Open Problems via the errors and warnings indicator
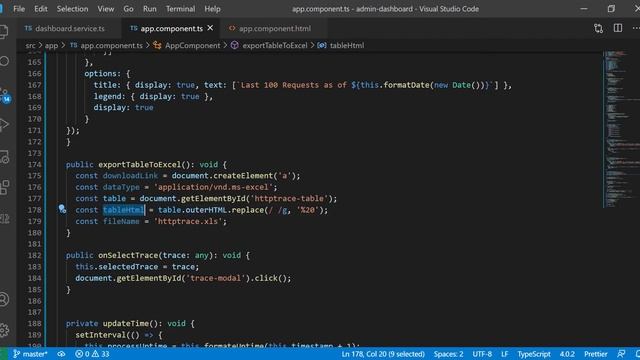The image size is (640, 360). (92, 354)
